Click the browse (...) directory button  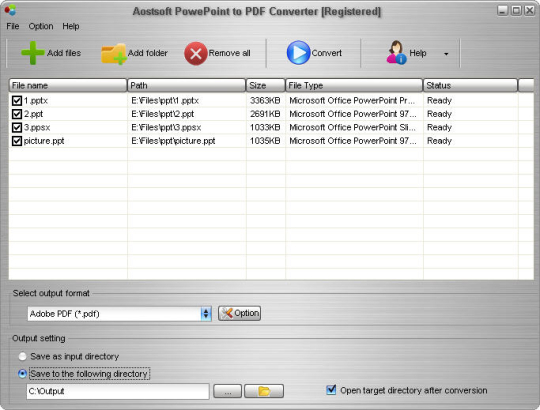[x=227, y=391]
